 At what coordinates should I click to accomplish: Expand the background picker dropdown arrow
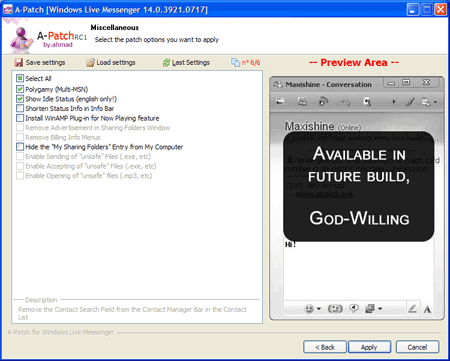pyautogui.click(x=380, y=309)
